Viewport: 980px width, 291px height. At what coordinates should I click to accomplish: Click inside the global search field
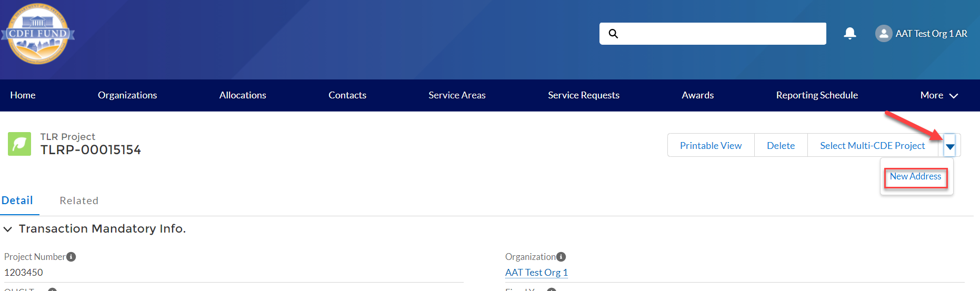coord(721,34)
